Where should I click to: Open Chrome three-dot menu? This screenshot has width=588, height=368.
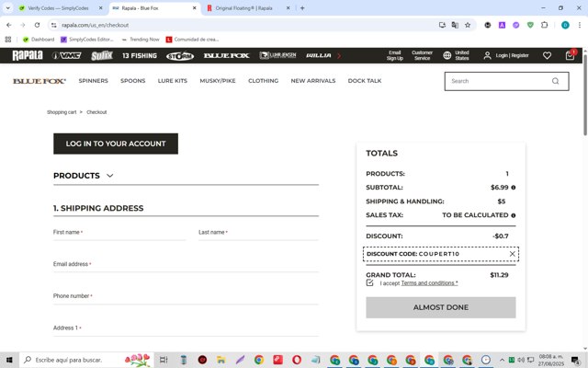(x=580, y=25)
